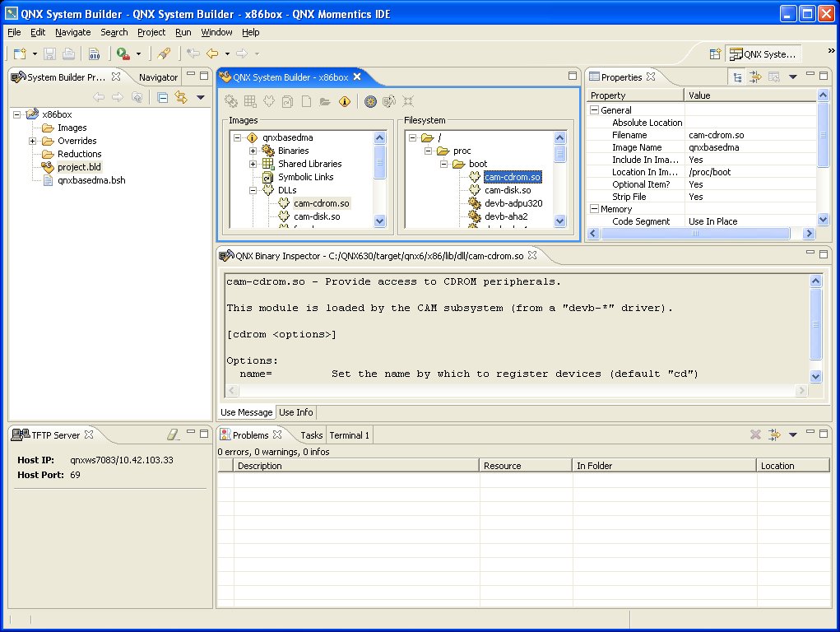Open the Project menu

[151, 32]
